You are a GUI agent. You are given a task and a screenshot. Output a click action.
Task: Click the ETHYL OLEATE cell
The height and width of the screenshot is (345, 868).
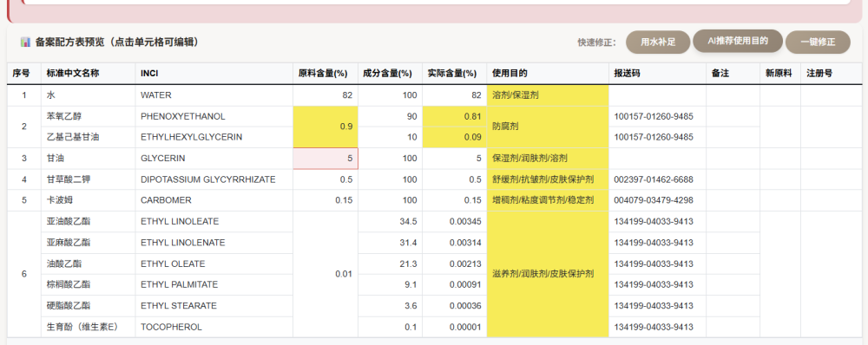[214, 264]
